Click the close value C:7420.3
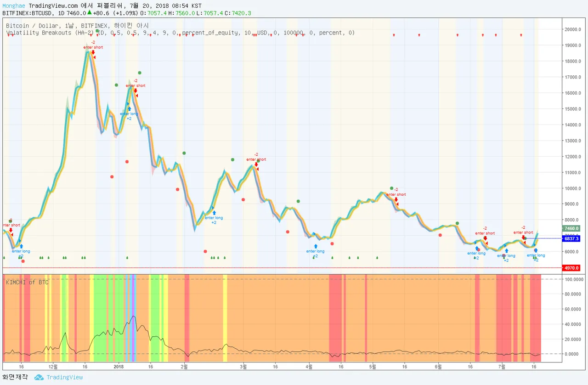 238,13
